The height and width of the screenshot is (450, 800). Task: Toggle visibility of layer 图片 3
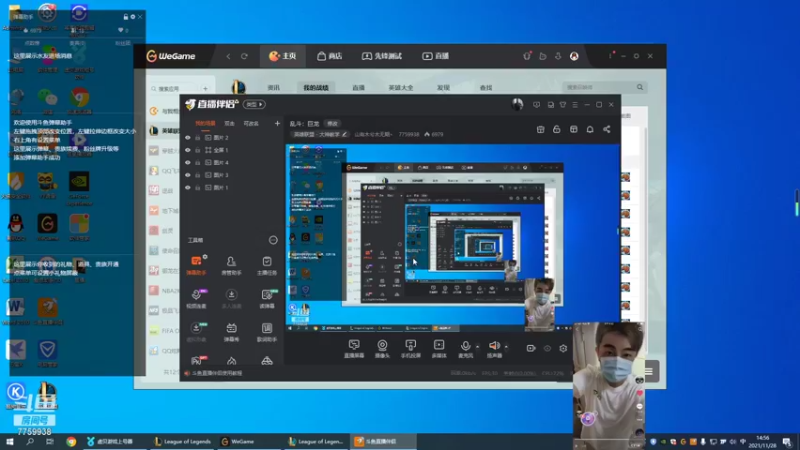point(188,175)
